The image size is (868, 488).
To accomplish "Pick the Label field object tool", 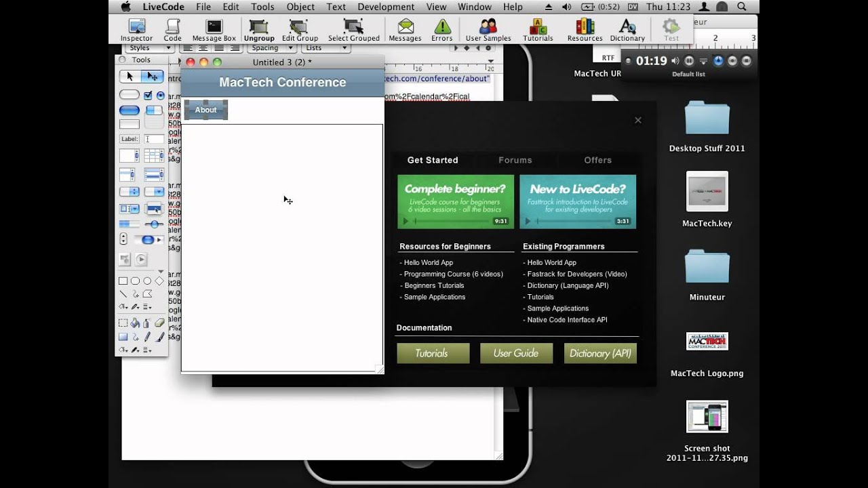I will (x=130, y=139).
